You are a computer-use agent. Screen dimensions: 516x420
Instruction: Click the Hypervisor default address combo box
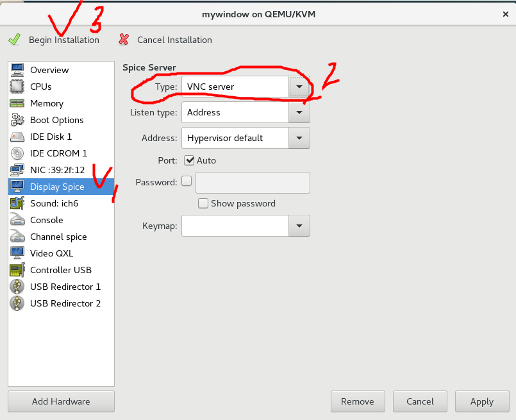click(x=246, y=138)
